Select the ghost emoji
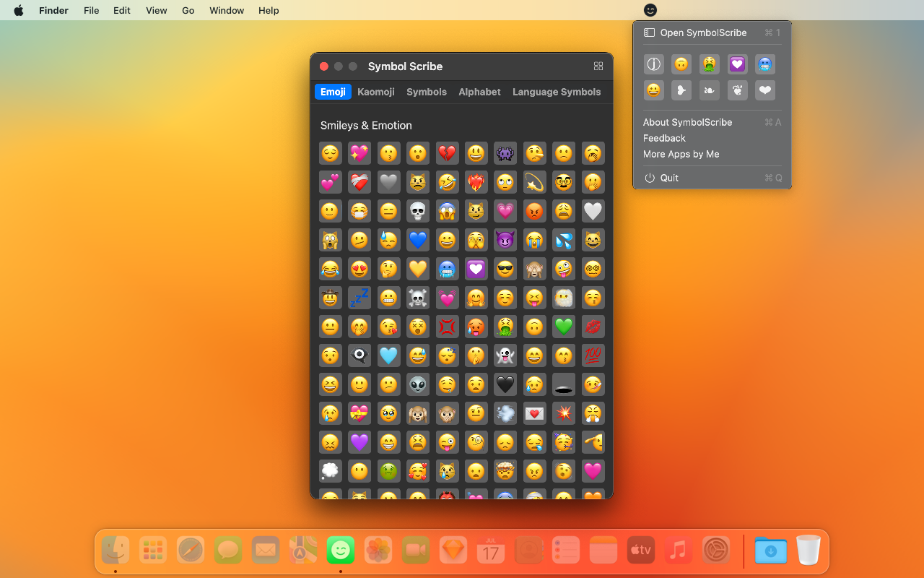924x578 pixels. pyautogui.click(x=505, y=355)
